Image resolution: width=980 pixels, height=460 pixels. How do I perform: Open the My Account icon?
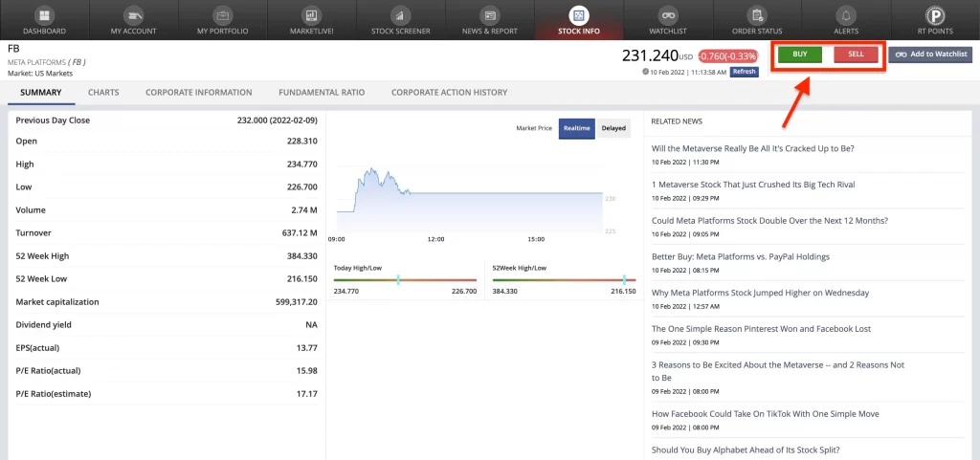click(x=133, y=15)
